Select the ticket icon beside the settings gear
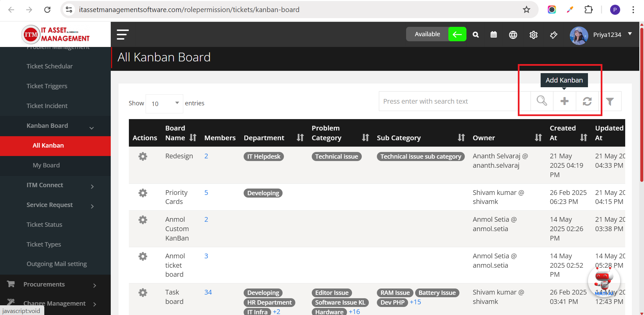 click(x=554, y=35)
